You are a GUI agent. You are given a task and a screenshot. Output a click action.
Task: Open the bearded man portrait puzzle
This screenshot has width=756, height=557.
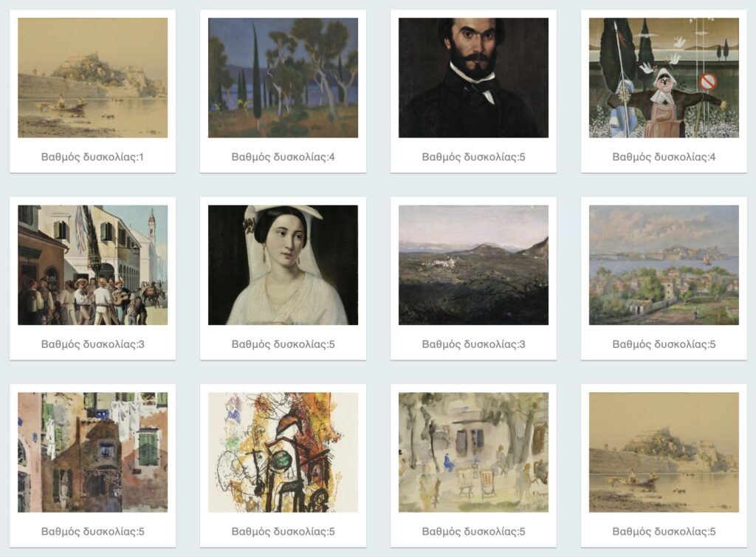473,78
